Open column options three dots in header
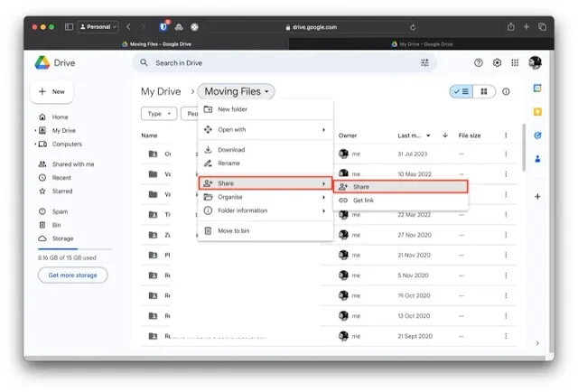 [506, 135]
